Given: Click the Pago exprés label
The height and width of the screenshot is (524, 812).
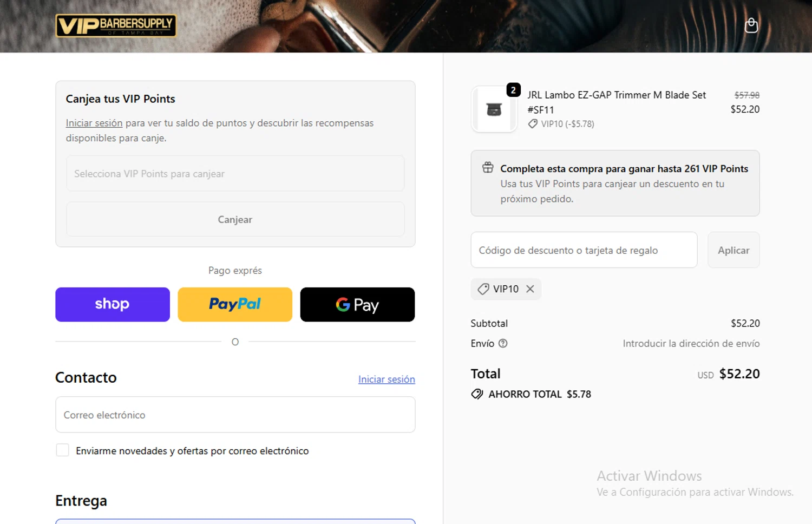Looking at the screenshot, I should tap(235, 270).
